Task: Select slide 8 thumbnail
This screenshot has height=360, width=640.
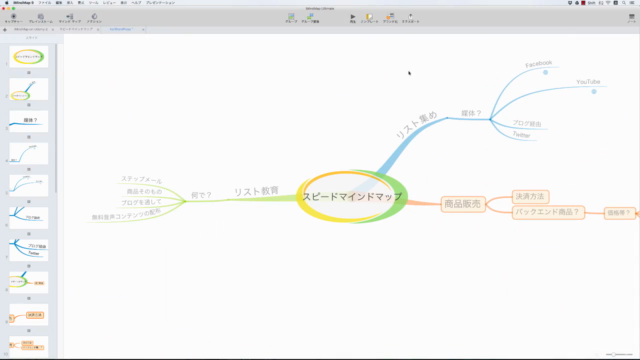Action: [x=29, y=282]
